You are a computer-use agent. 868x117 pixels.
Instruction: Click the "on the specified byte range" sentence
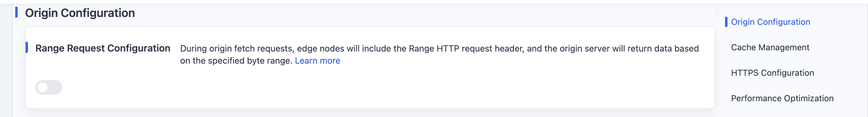pyautogui.click(x=236, y=61)
